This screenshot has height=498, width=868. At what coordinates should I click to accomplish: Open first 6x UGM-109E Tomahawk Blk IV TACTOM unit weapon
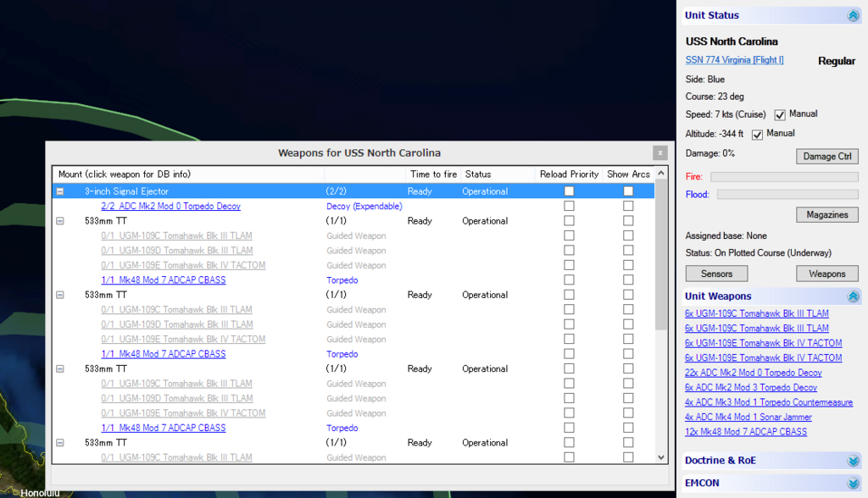coord(764,343)
